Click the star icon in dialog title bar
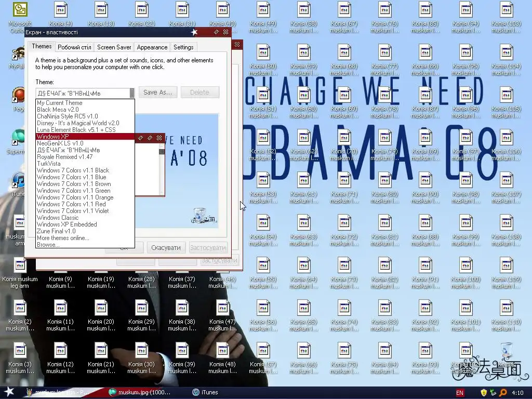 coord(194,32)
